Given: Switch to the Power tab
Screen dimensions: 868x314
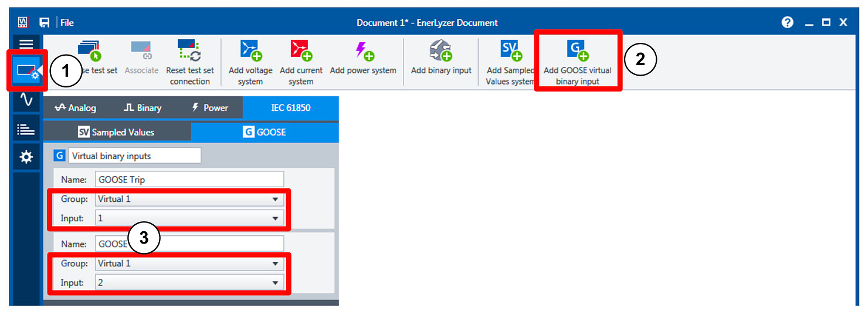Looking at the screenshot, I should (210, 108).
